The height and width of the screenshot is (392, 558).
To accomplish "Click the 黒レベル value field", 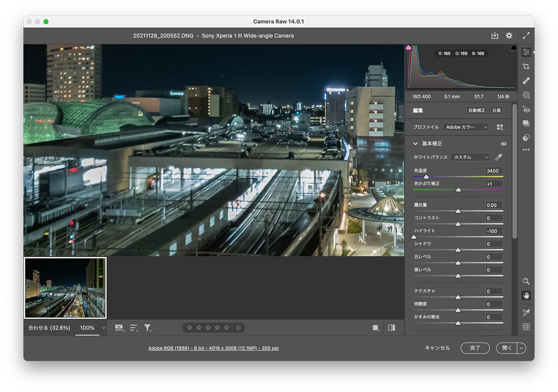I will (494, 270).
